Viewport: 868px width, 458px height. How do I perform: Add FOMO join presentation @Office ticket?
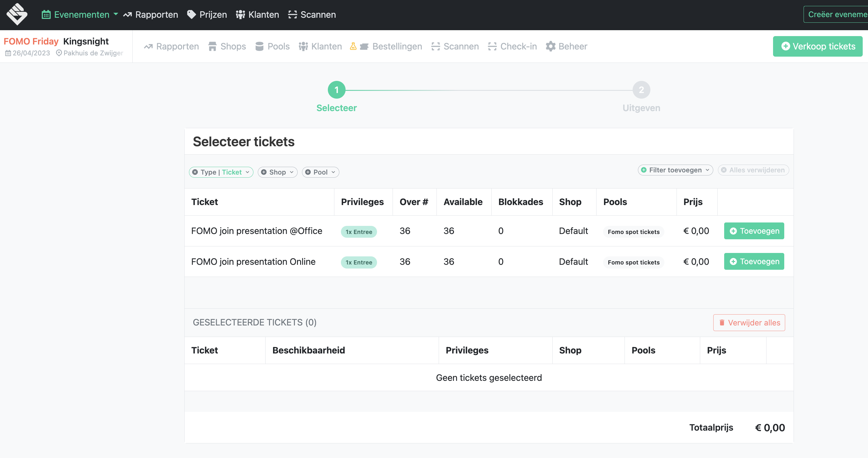click(754, 231)
